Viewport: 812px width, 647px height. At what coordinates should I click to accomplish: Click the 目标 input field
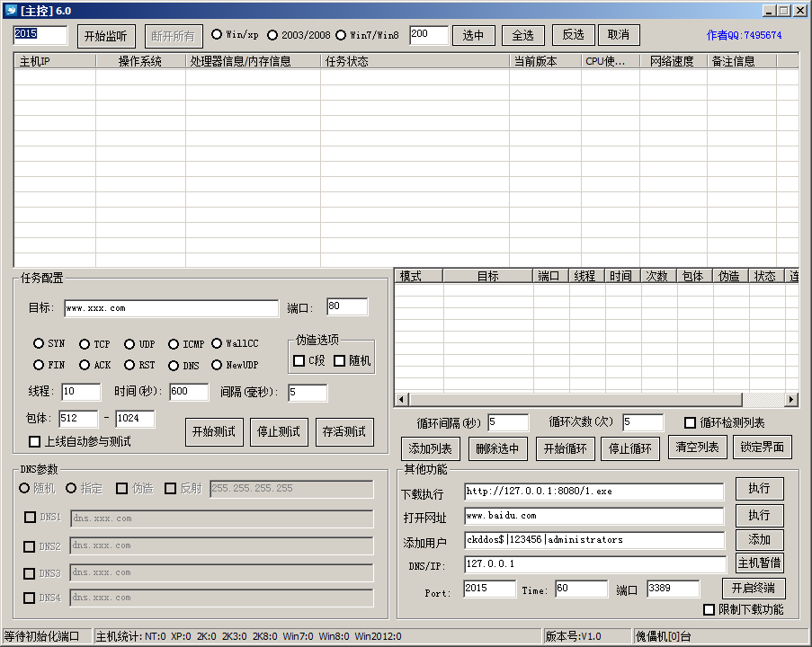coord(171,308)
